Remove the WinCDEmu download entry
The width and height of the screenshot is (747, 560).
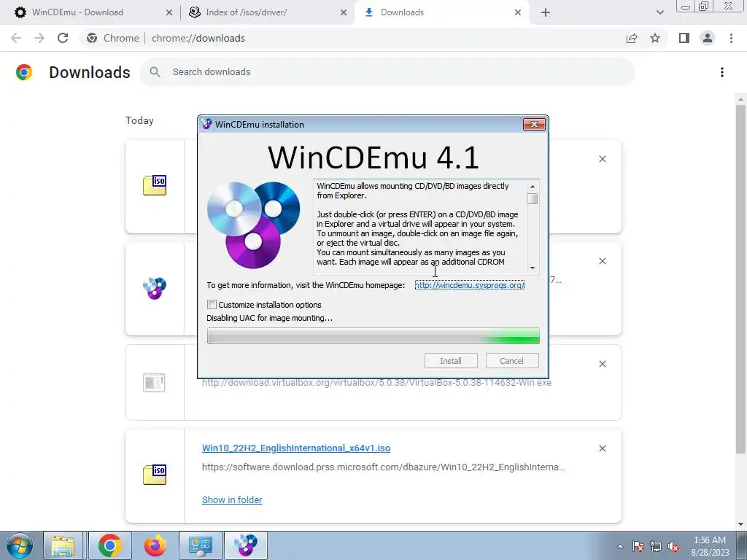click(602, 261)
